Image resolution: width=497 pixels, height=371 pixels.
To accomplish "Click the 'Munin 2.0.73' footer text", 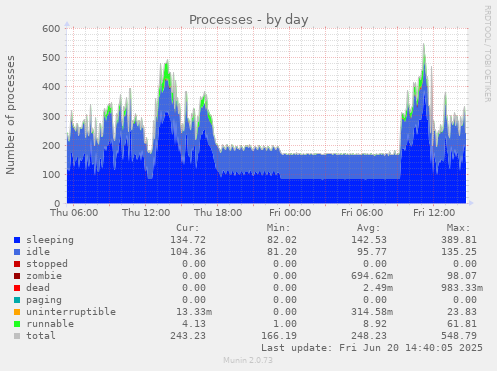I will 248,360.
